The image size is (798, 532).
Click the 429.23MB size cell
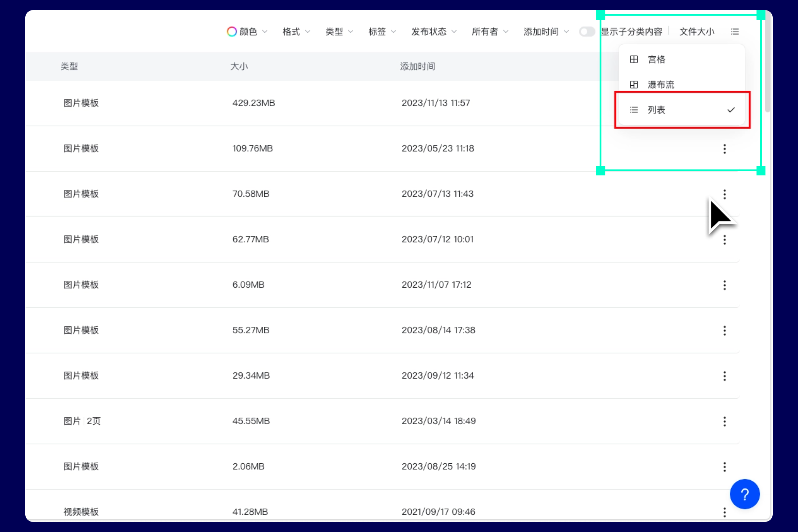click(x=253, y=103)
